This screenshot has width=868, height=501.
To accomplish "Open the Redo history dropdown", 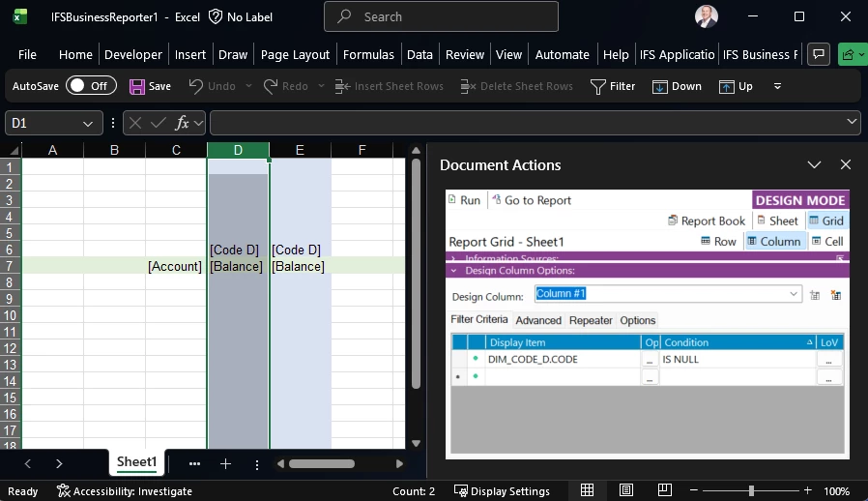I will pyautogui.click(x=321, y=86).
